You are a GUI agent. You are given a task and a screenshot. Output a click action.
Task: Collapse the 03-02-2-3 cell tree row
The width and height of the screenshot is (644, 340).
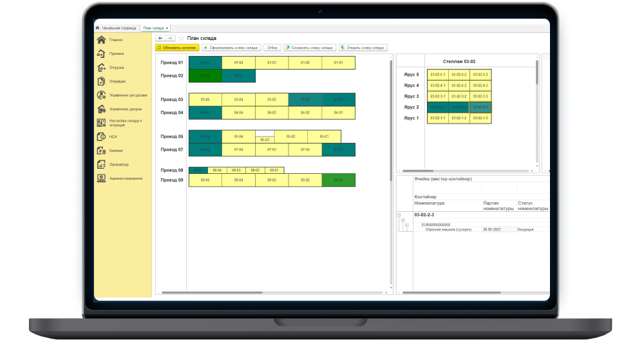click(x=399, y=215)
